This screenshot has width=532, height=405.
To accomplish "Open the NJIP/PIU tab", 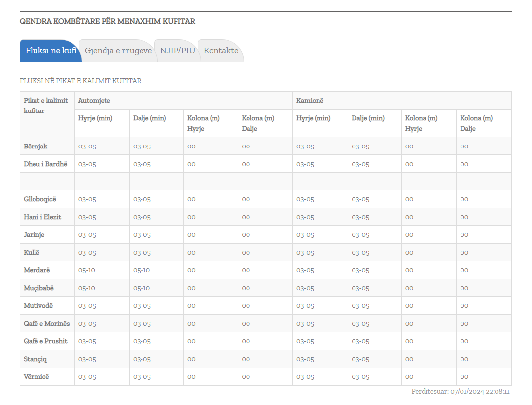I will coord(177,51).
